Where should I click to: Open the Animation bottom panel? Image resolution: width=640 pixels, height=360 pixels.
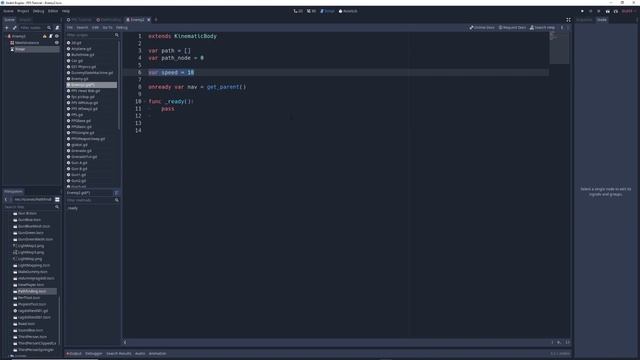pos(158,353)
